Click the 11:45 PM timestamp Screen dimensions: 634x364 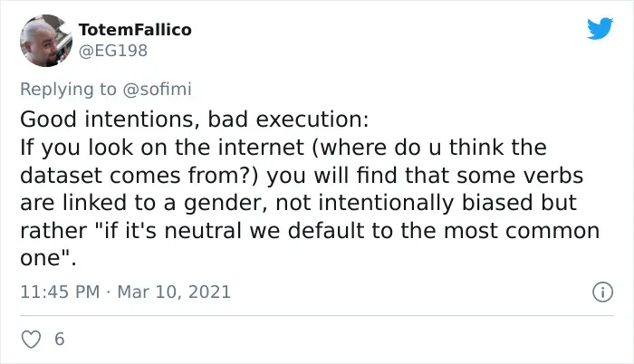coord(60,292)
